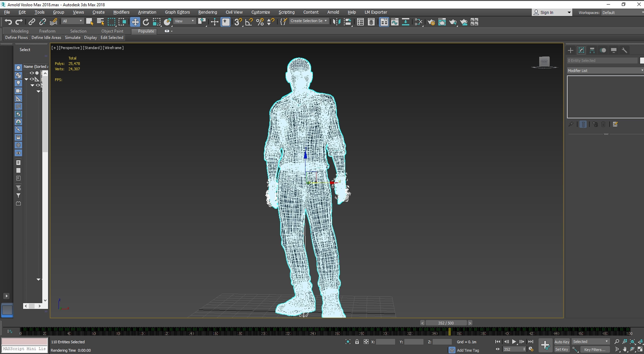Image resolution: width=644 pixels, height=354 pixels.
Task: Toggle the Angle Snap button
Action: coord(249,22)
